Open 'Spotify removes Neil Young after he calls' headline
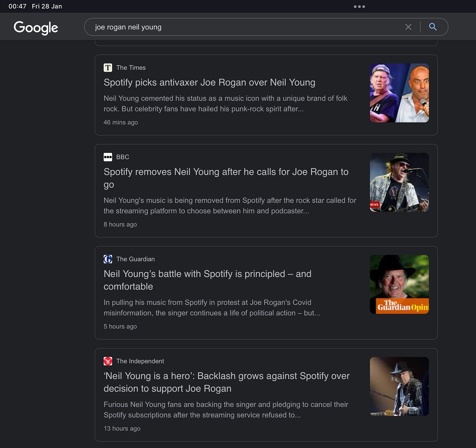The image size is (476, 448). coord(226,178)
